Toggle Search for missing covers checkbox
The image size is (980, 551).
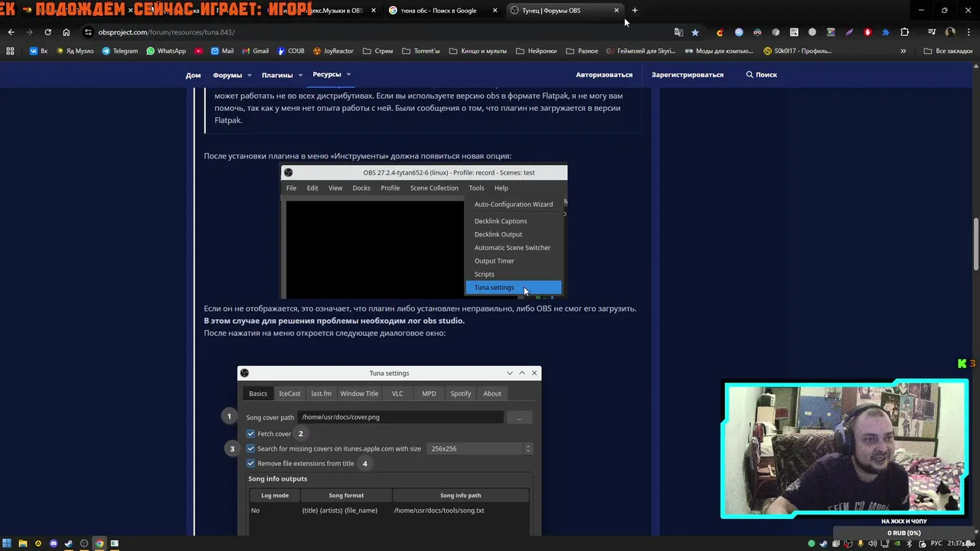pyautogui.click(x=250, y=448)
